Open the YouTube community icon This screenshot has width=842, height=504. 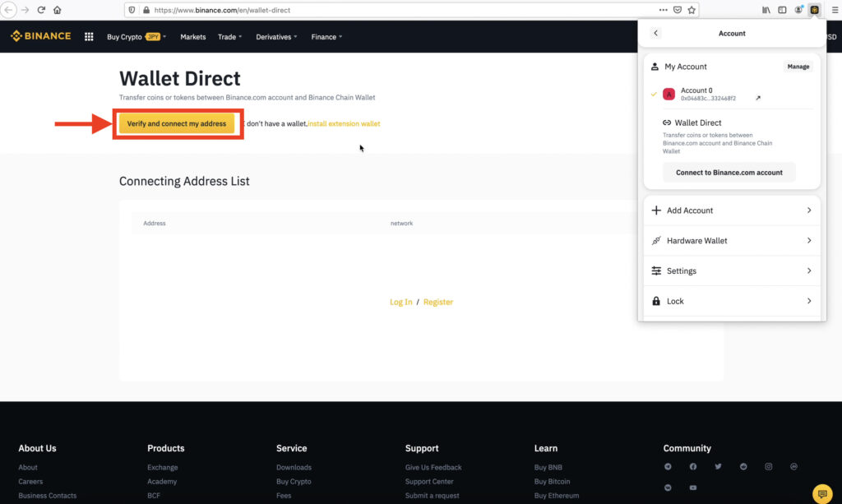pos(693,488)
